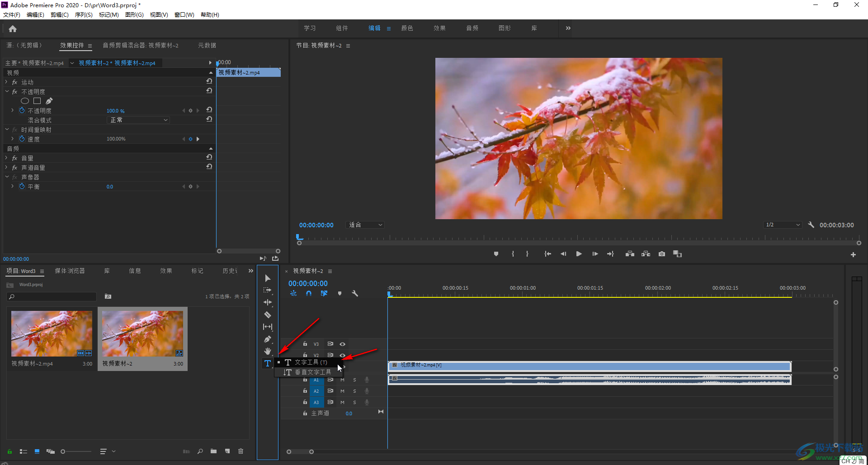Open playback resolution 1/2 dropdown

pyautogui.click(x=783, y=225)
